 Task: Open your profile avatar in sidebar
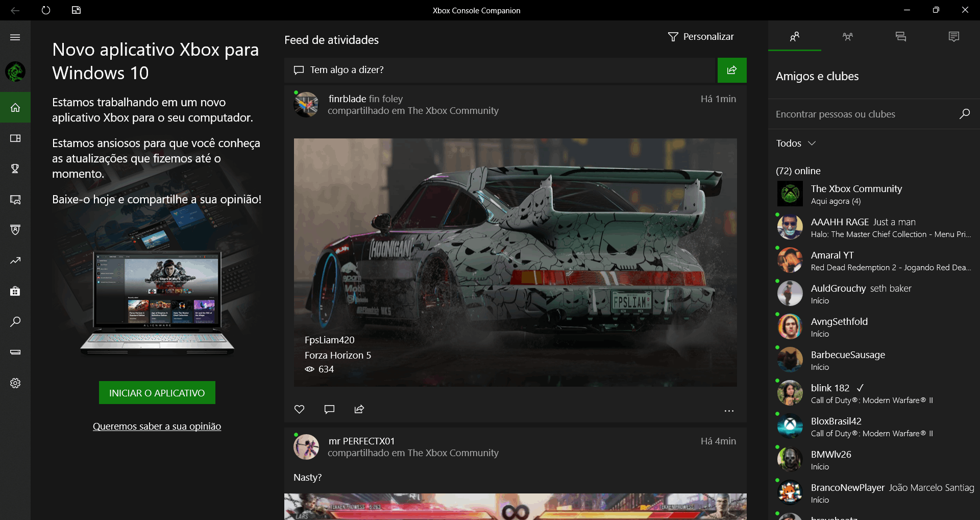tap(15, 72)
